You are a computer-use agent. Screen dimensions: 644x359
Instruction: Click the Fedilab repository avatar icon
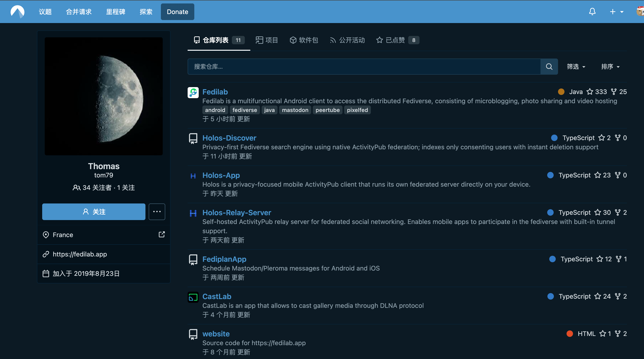[193, 92]
